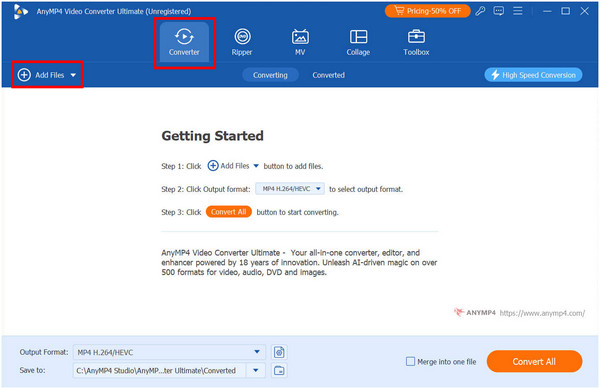
Task: Close the AnyMP4 window
Action: click(584, 11)
